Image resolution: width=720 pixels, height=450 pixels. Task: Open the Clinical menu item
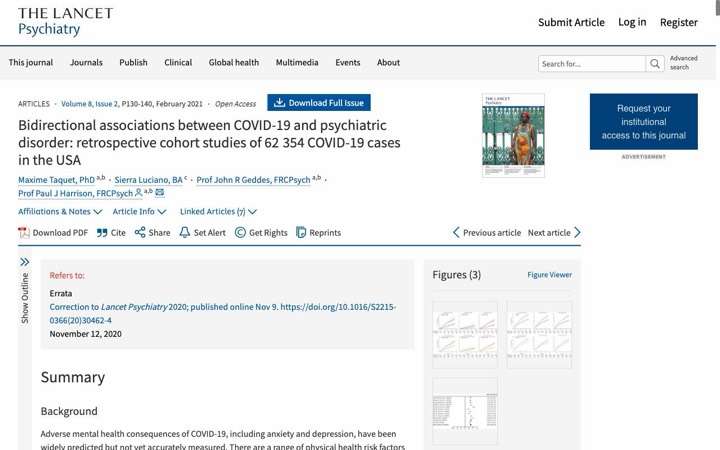[178, 62]
